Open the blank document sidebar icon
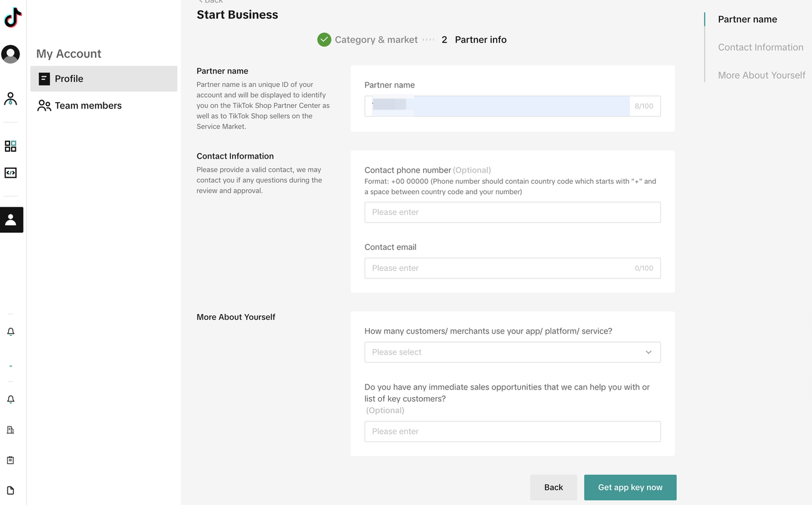 click(10, 490)
